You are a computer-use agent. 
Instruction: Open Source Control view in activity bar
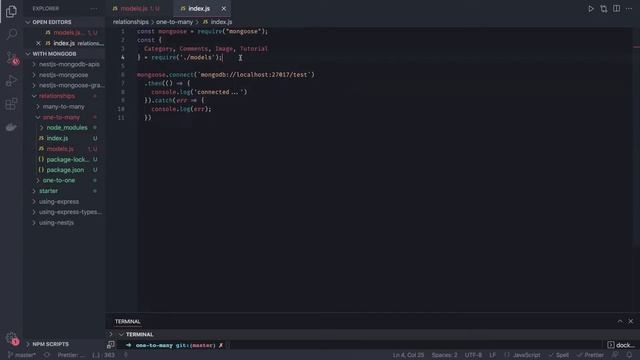tap(11, 58)
